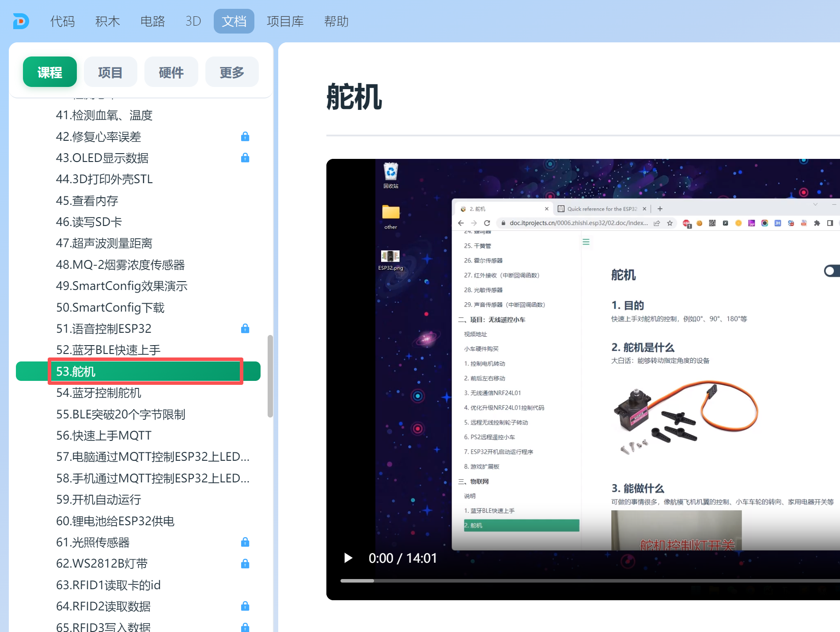
Task: Click lock icon beside 62.WS2812B灯带
Action: pos(245,564)
